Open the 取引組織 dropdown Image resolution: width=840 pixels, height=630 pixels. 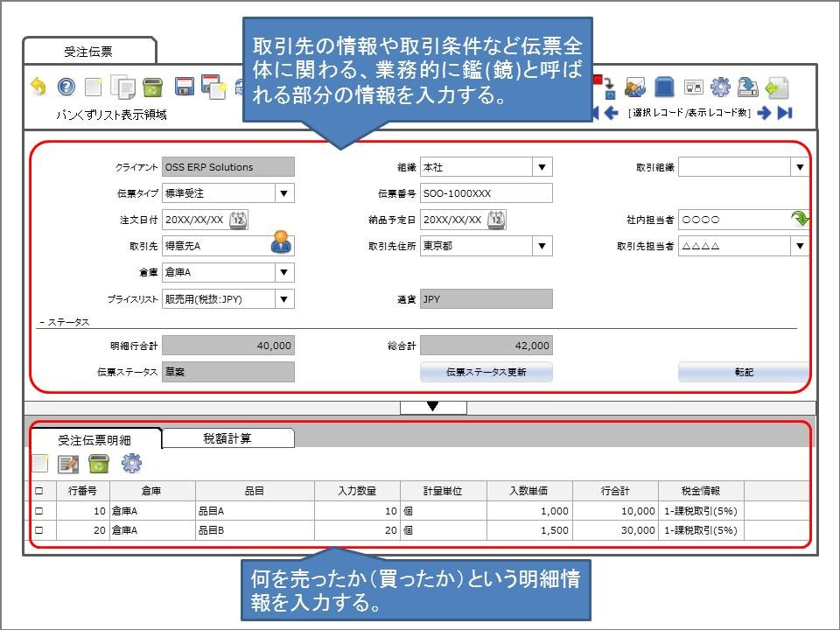tap(800, 167)
